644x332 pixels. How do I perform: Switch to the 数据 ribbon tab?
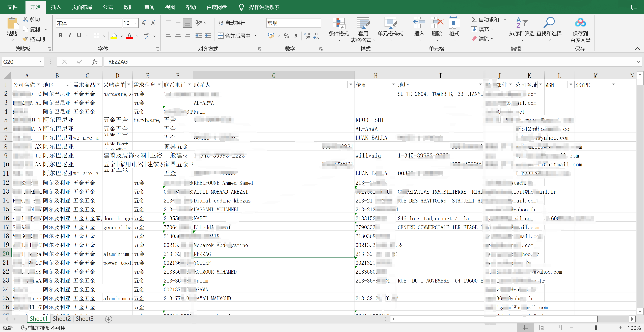(128, 7)
